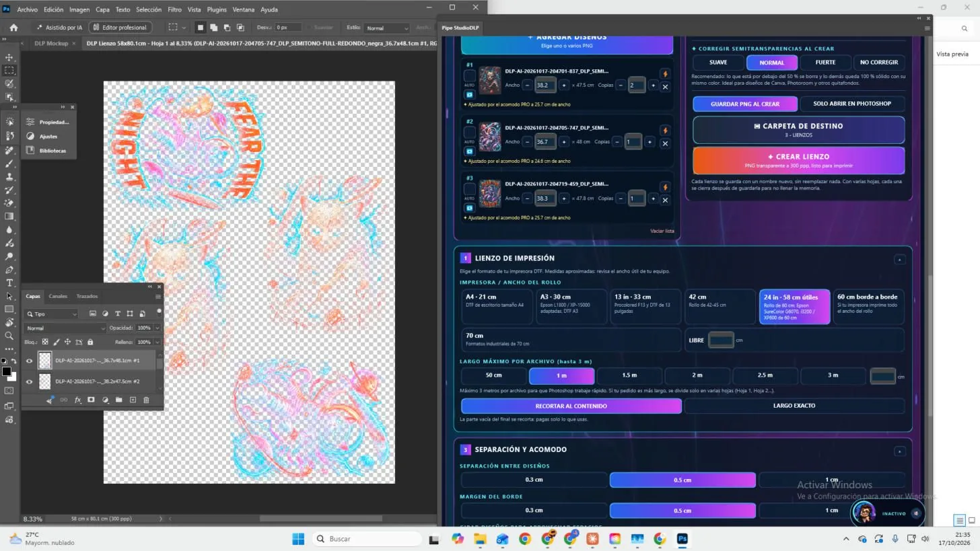Open the Normal blend mode dropdown
This screenshot has height=551, width=980.
point(65,328)
